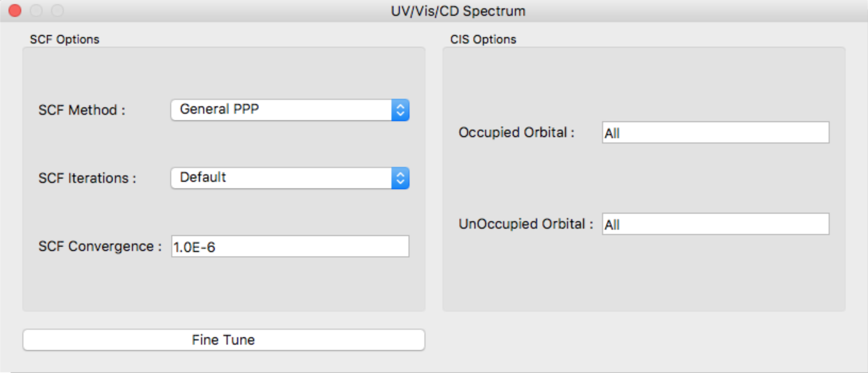Viewport: 868px width, 373px height.
Task: Click inside the UnOccupied Orbital All field
Action: [x=715, y=225]
